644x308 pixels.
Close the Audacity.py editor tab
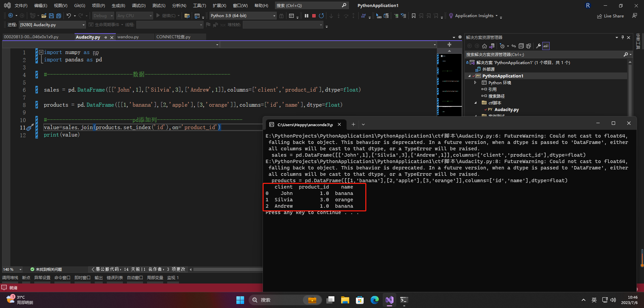(x=112, y=38)
